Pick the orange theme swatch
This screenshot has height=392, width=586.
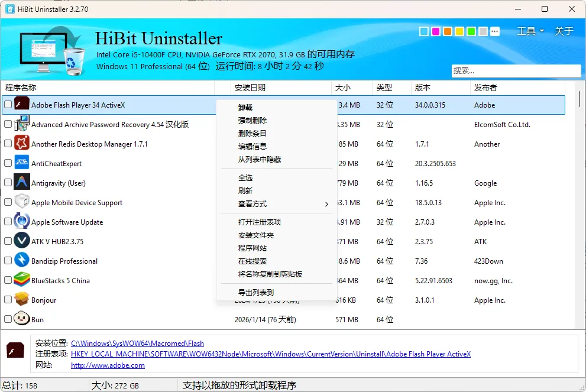click(448, 31)
